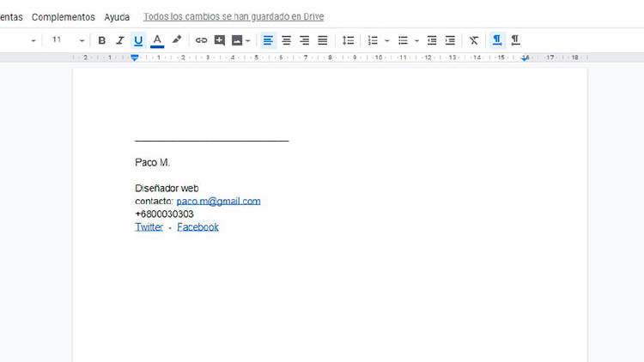644x362 pixels.
Task: Toggle italic formatting
Action: click(x=120, y=40)
